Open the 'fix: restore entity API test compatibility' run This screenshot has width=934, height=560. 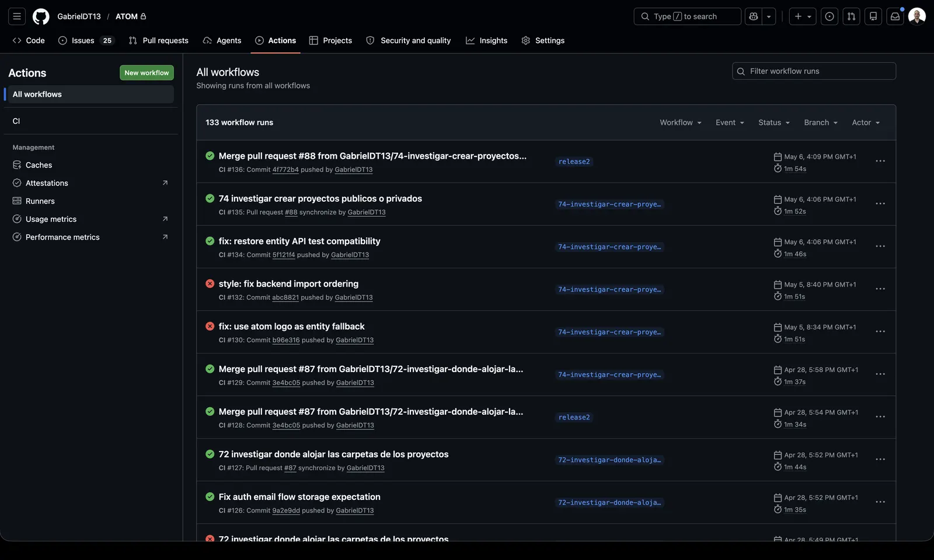(x=299, y=241)
